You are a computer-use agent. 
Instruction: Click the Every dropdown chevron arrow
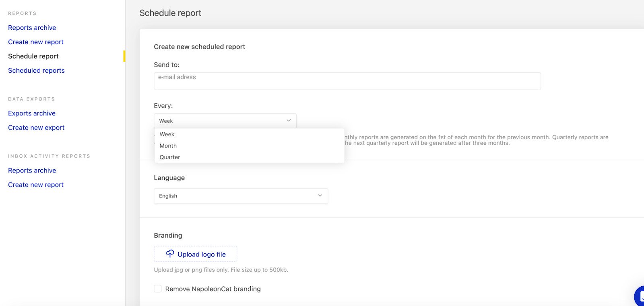(289, 121)
